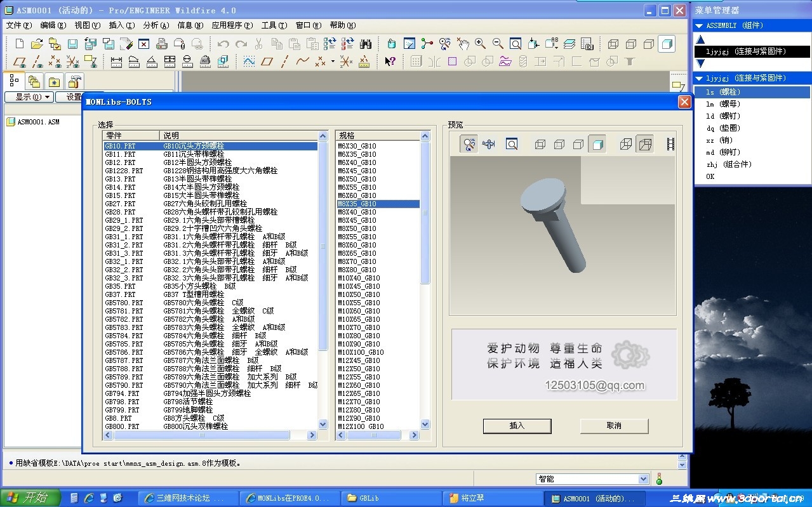The width and height of the screenshot is (812, 507).
Task: Click the Datum axis tool icon
Action: [284, 62]
